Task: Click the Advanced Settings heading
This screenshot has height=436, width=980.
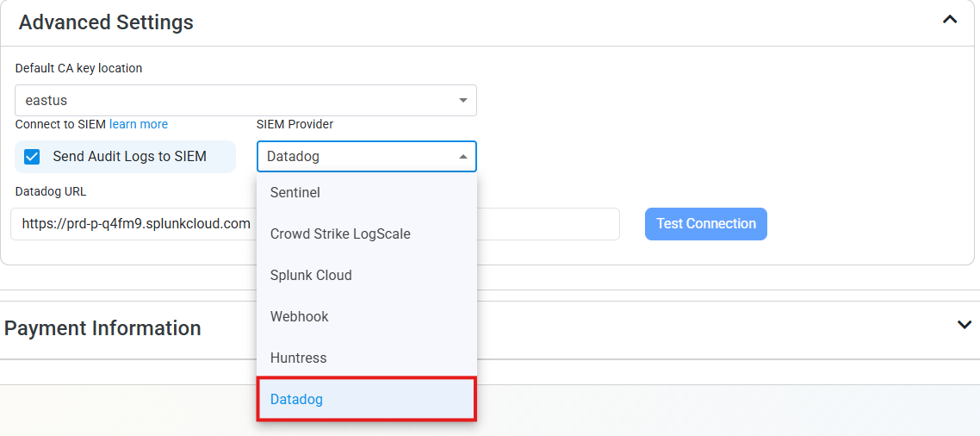Action: [106, 22]
